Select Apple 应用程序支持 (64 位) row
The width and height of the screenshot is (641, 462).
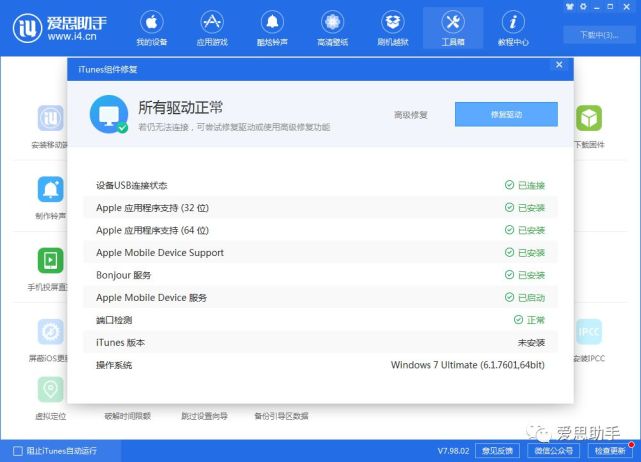point(320,230)
